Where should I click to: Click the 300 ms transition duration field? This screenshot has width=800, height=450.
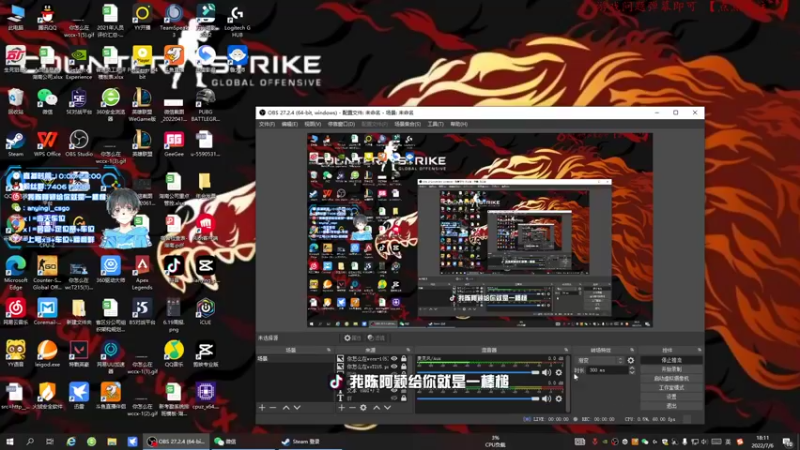[607, 370]
